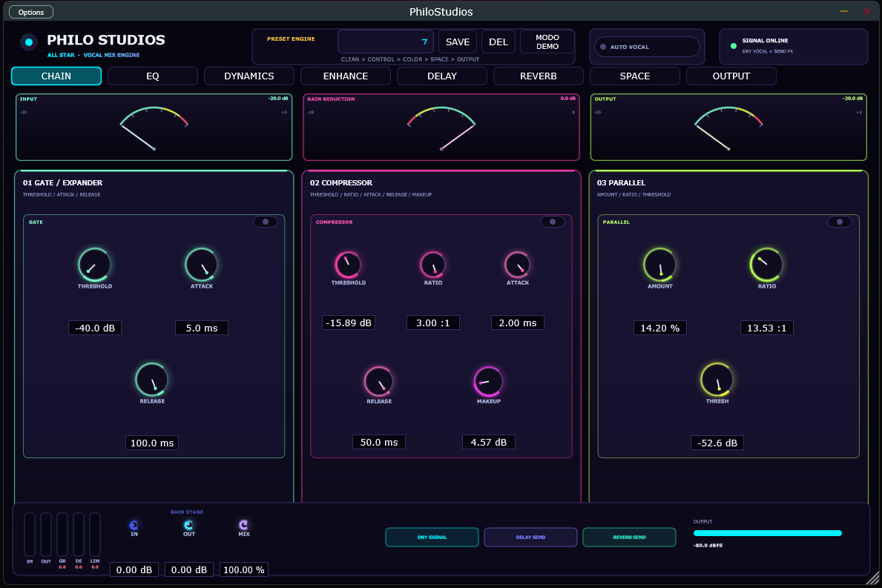Click the LIM level meter bar
This screenshot has height=588, width=882.
click(x=95, y=534)
